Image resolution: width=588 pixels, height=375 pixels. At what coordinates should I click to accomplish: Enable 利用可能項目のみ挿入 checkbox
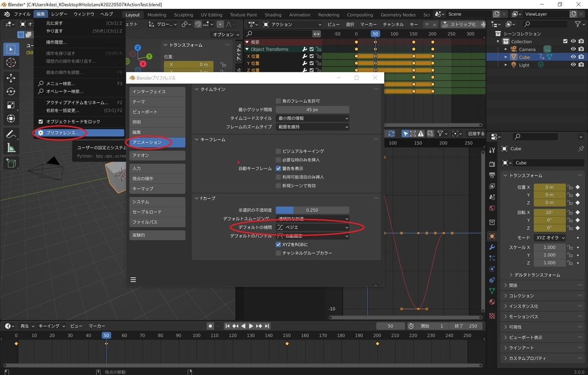pos(278,177)
